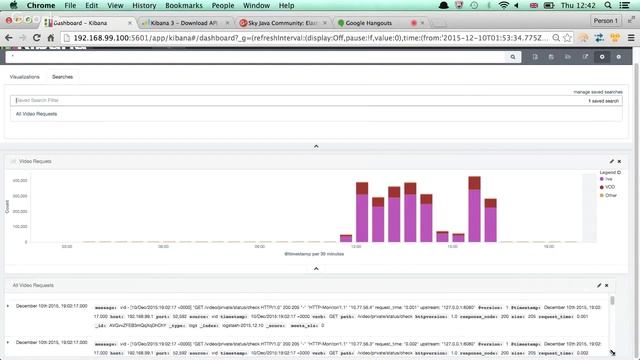This screenshot has width=640, height=360.
Task: Open the History menu
Action: pyautogui.click(x=144, y=5)
